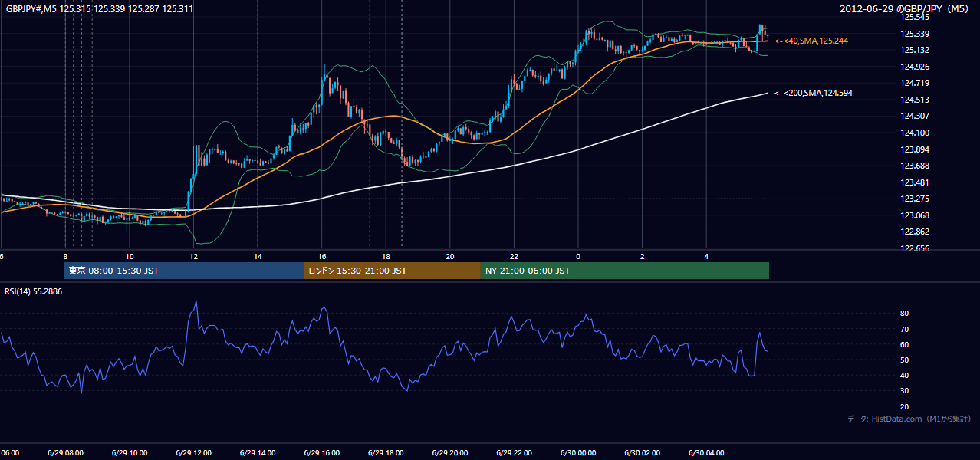980x460 pixels.
Task: Click the RSI axis level 20
Action: click(905, 406)
